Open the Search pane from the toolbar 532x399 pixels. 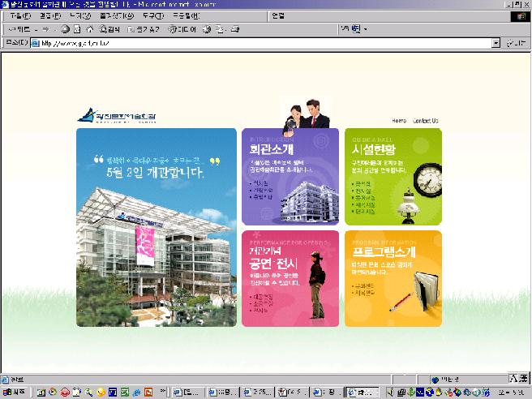click(x=109, y=29)
